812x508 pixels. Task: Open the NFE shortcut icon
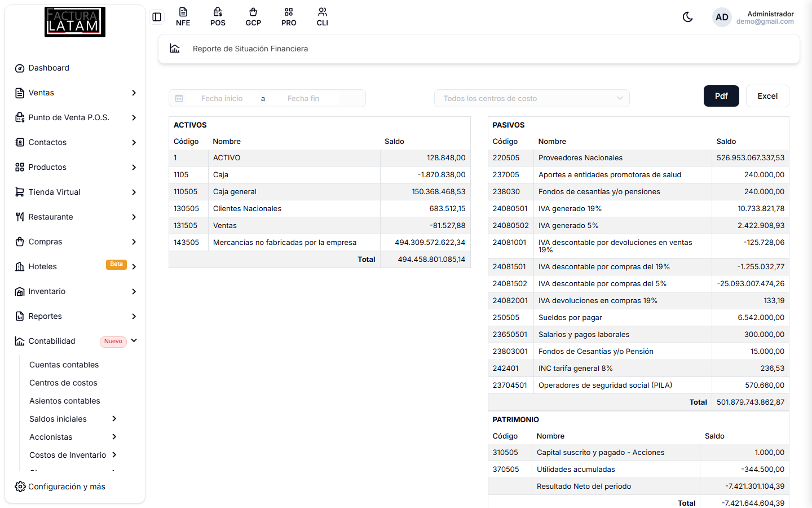pos(183,17)
